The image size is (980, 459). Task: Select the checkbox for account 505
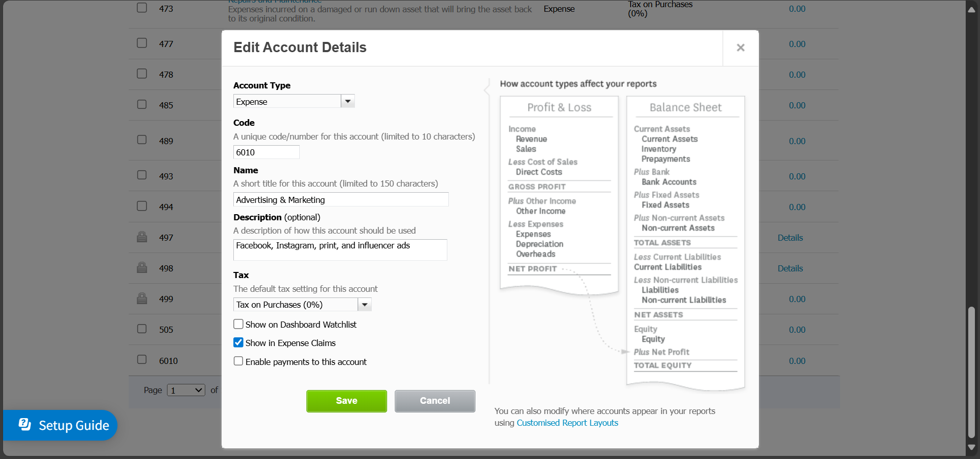142,329
